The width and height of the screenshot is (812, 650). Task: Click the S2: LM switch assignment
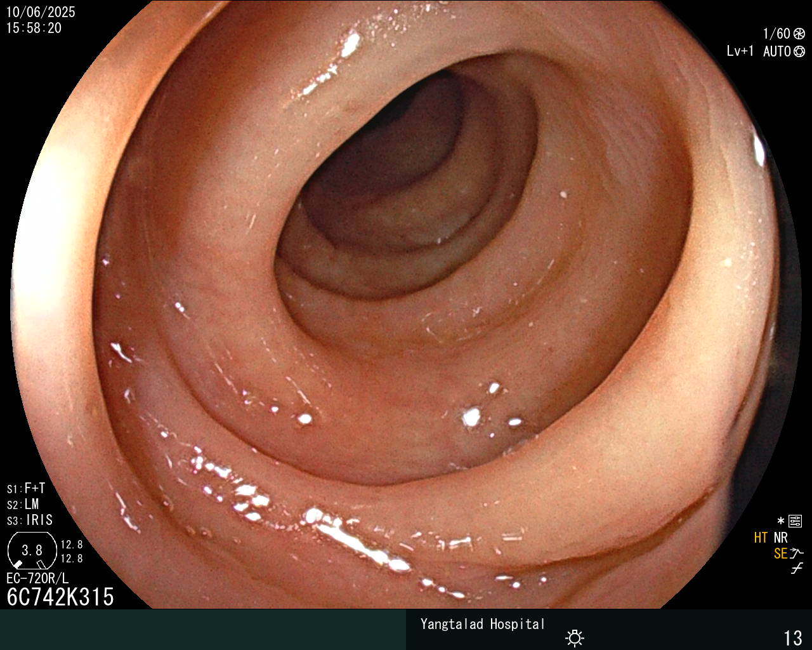click(x=23, y=504)
